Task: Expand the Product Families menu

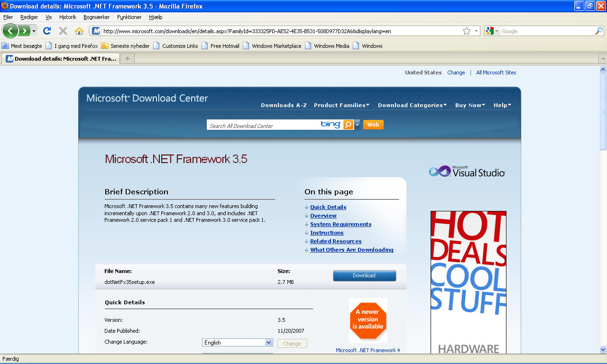Action: click(x=341, y=105)
